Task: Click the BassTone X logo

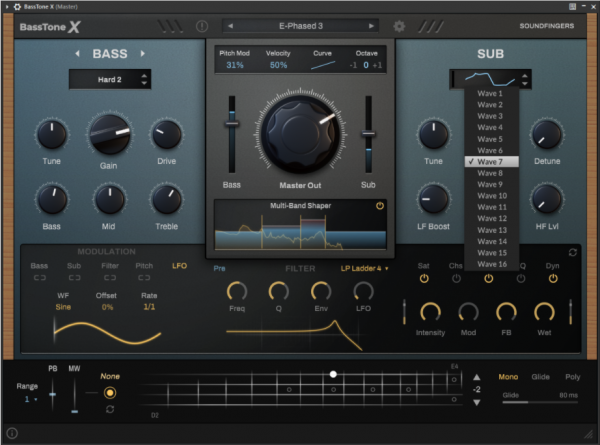Action: (x=50, y=27)
